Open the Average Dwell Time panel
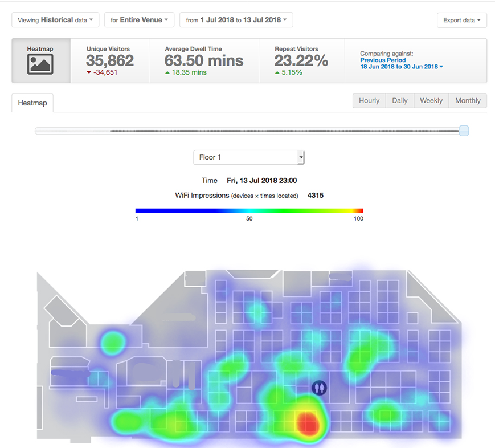This screenshot has height=448, width=495. pyautogui.click(x=203, y=60)
